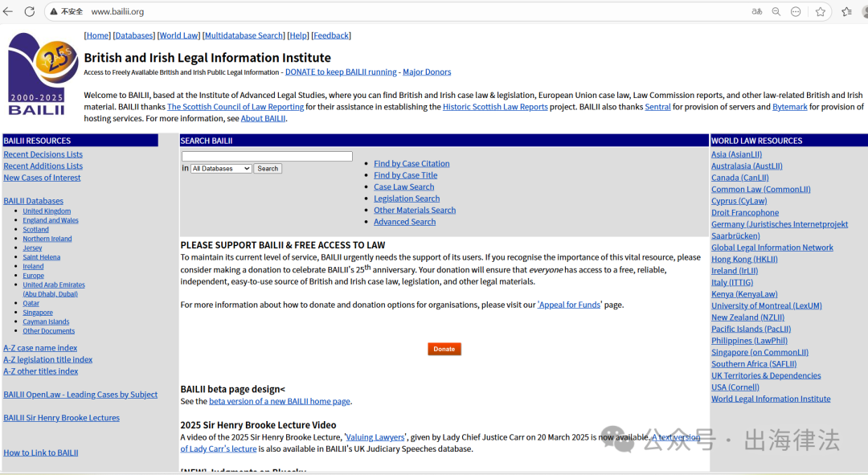Open Multidatabase Search menu link
The image size is (868, 475).
coord(244,35)
